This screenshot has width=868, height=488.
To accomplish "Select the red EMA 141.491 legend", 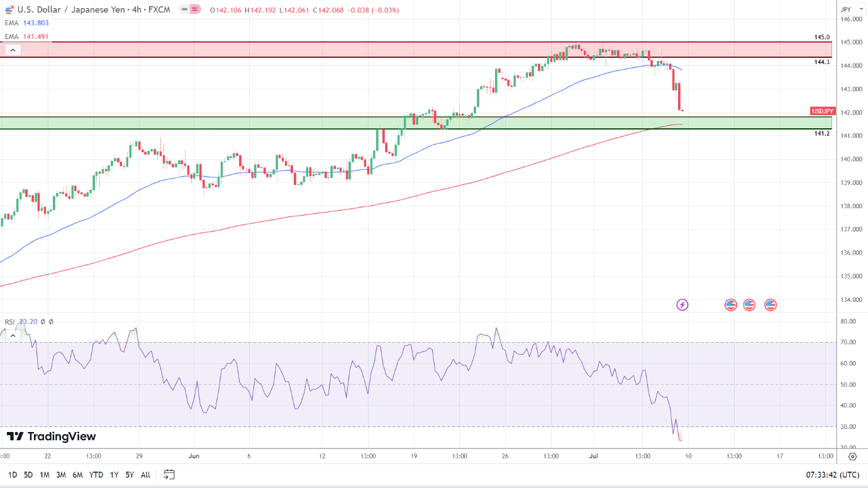I will point(26,36).
